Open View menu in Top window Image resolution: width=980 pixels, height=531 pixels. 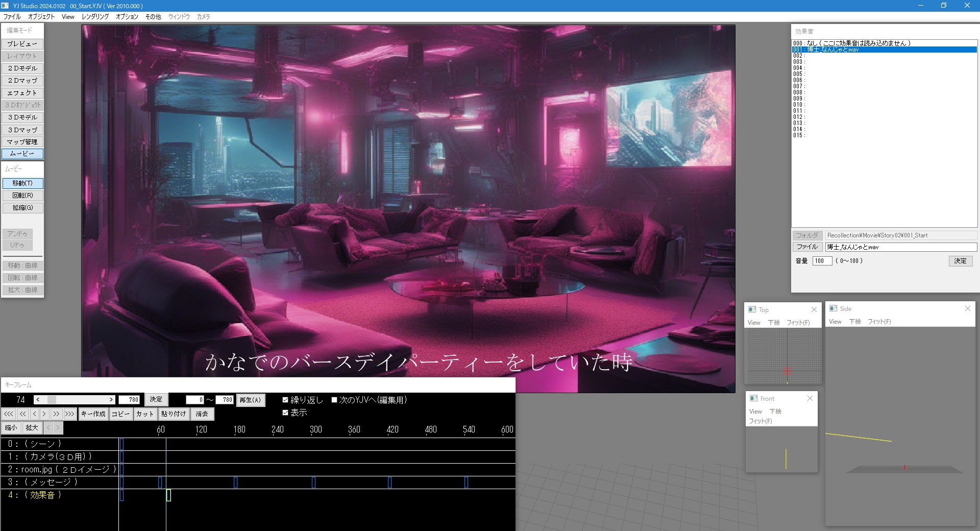point(754,323)
